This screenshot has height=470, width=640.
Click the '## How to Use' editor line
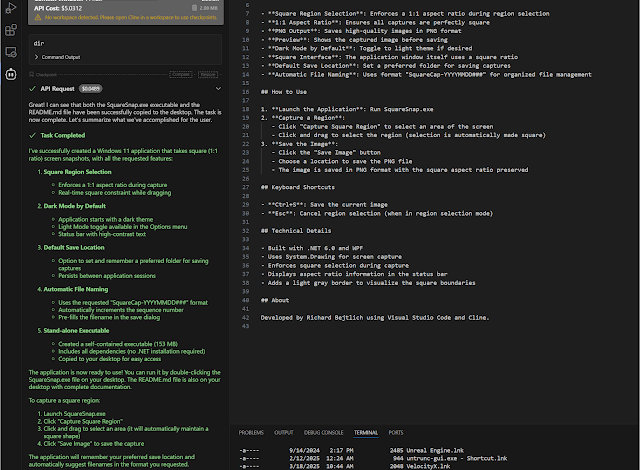[x=284, y=92]
